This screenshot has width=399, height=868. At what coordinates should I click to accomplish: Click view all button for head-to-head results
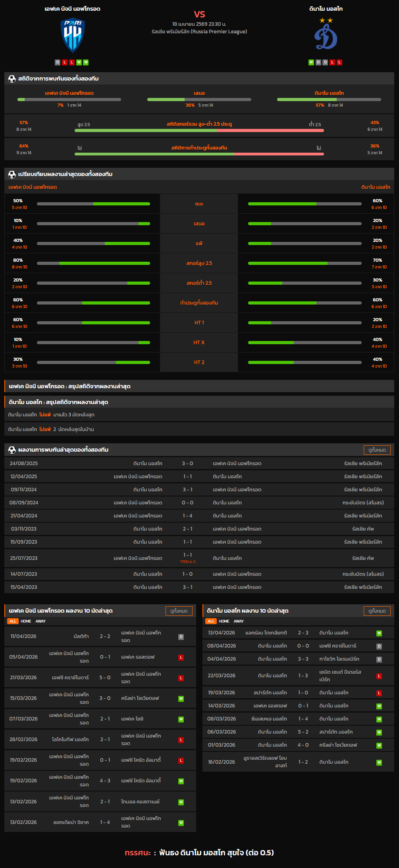pyautogui.click(x=377, y=450)
